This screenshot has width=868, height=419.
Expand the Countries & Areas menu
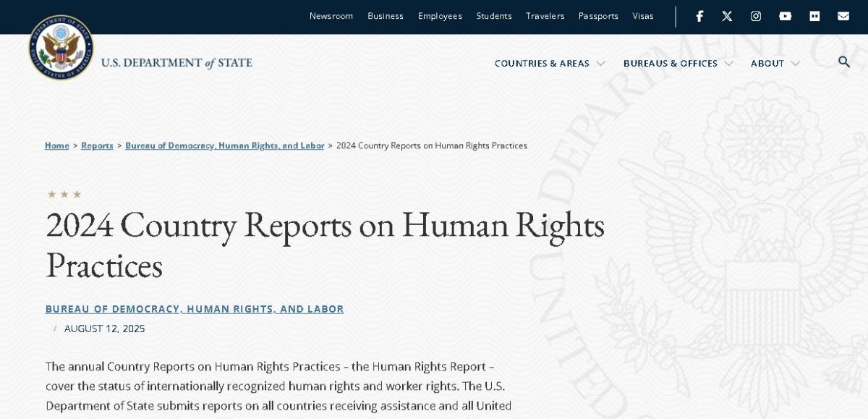[549, 64]
